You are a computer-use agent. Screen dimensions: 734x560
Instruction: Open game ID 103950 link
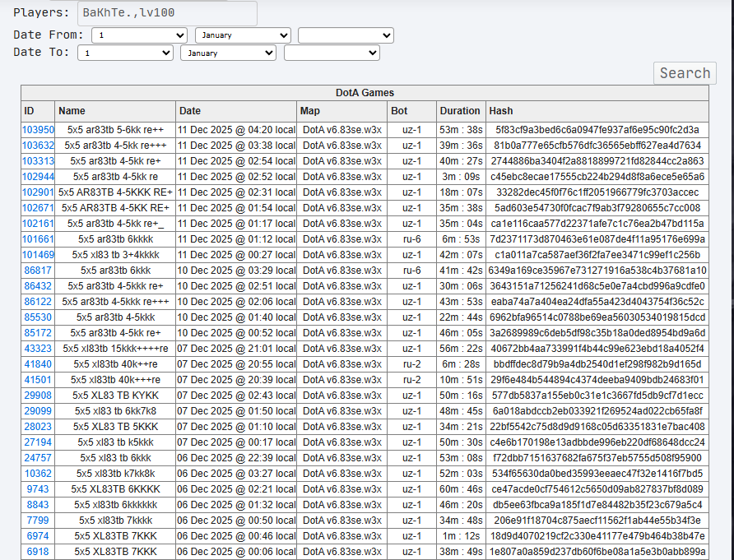pyautogui.click(x=38, y=130)
